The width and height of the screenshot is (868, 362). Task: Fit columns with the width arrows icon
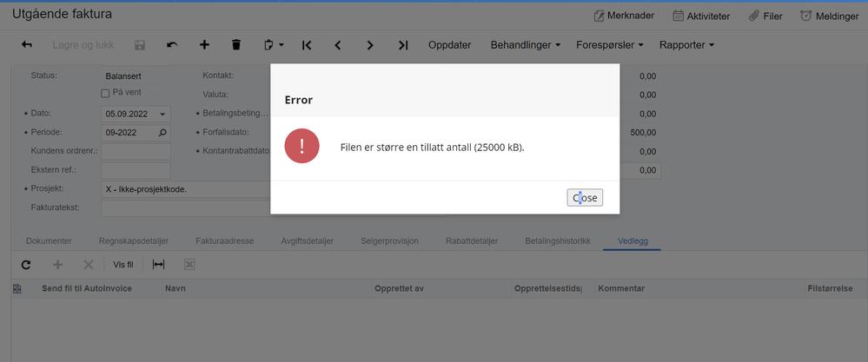coord(158,265)
